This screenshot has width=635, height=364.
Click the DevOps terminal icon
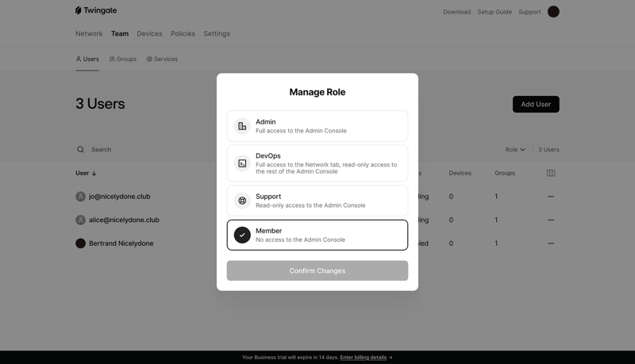click(242, 163)
